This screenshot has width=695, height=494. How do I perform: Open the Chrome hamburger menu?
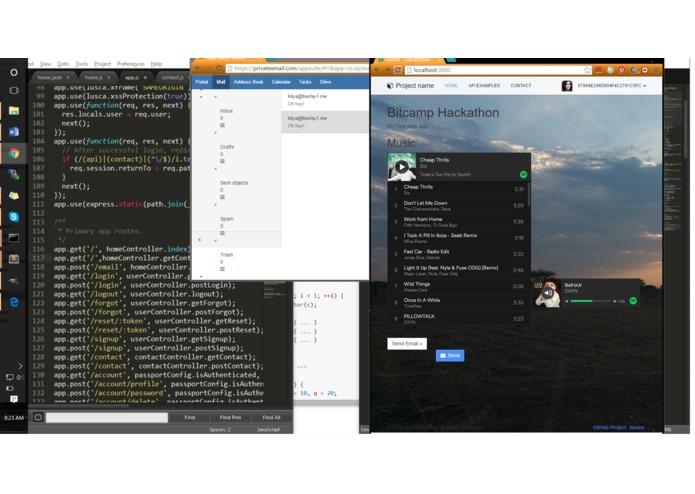pos(656,70)
